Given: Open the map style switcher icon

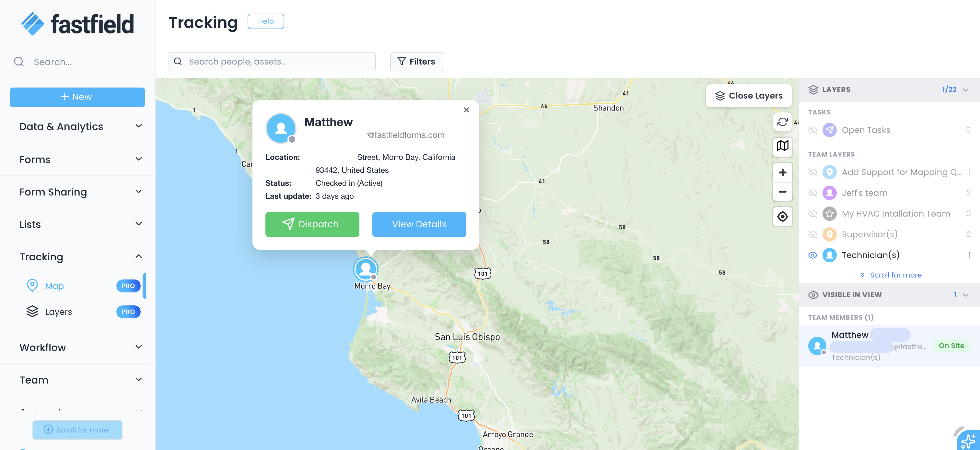Looking at the screenshot, I should (782, 146).
